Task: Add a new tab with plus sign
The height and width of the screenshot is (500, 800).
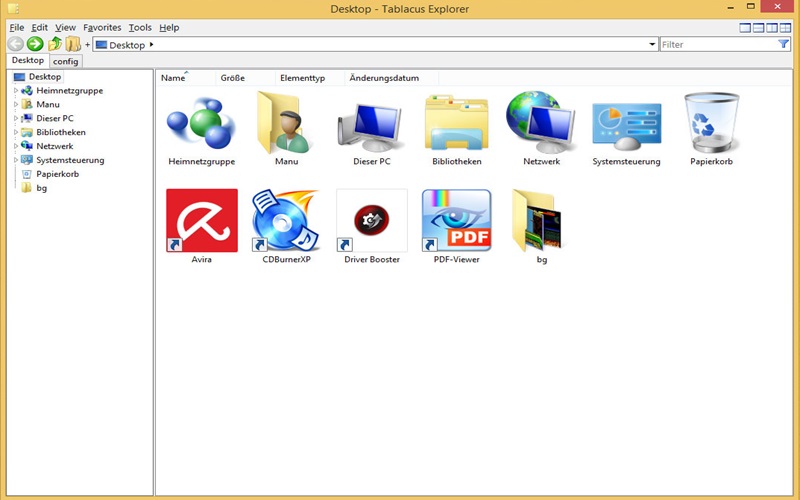Action: [87, 44]
